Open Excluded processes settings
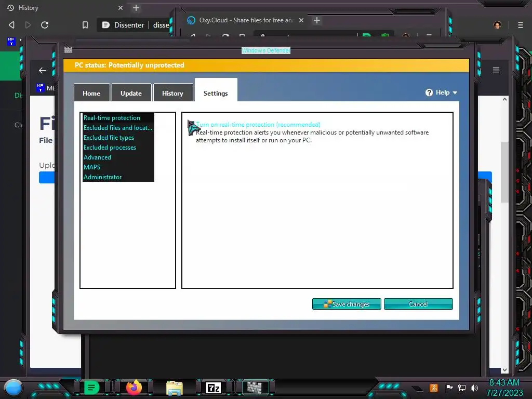 coord(110,147)
